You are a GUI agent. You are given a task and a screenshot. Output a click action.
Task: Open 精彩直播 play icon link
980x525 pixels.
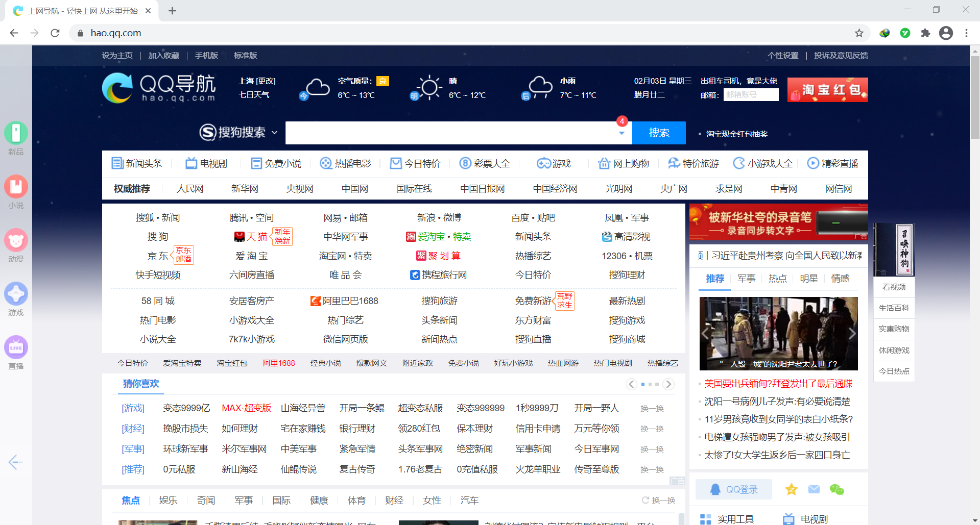tap(832, 163)
